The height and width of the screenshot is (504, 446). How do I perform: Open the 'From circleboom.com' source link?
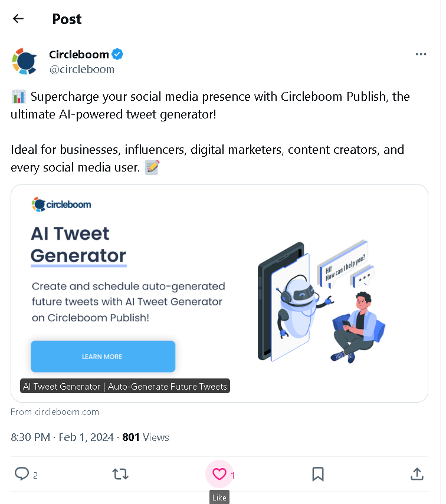(x=54, y=411)
